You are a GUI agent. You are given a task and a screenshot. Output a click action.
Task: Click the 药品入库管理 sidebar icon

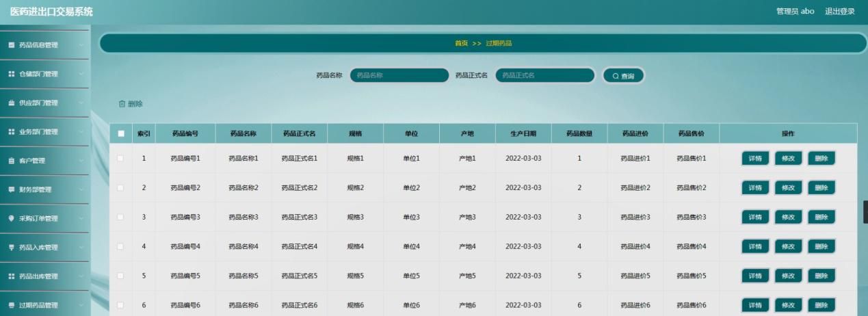(x=12, y=248)
